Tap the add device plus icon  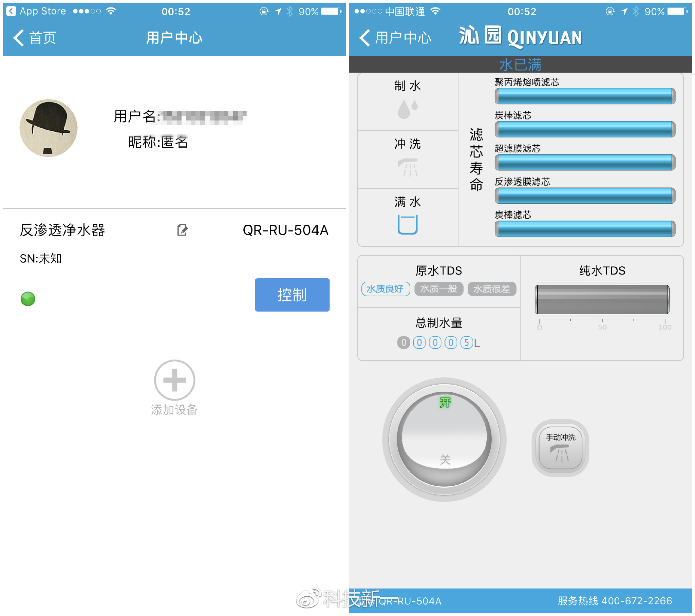175,380
